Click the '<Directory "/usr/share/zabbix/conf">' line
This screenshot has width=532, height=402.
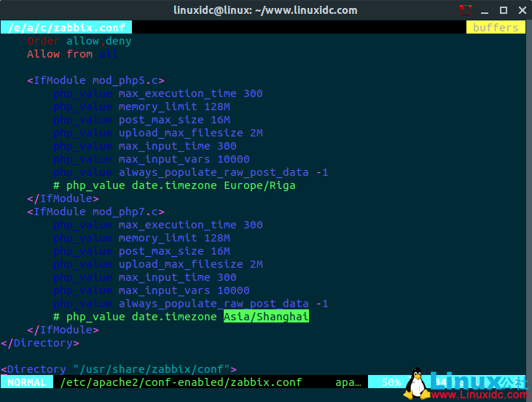pyautogui.click(x=118, y=369)
